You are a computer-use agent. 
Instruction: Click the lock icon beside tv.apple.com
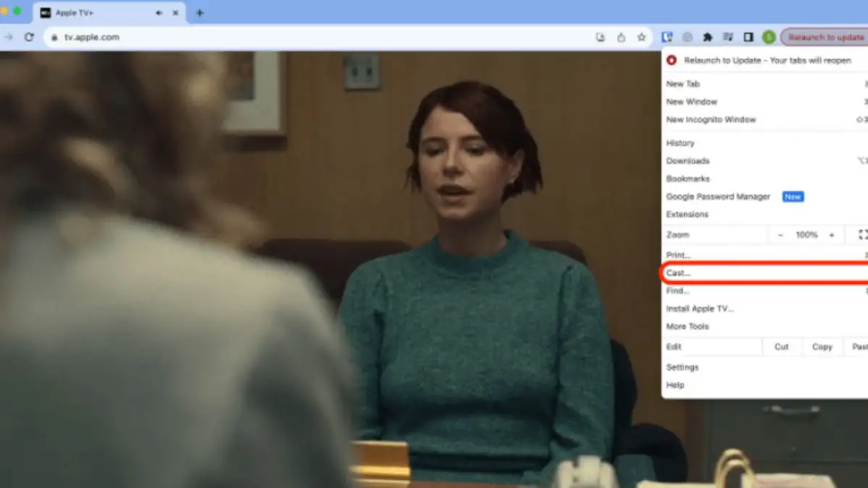(x=53, y=37)
